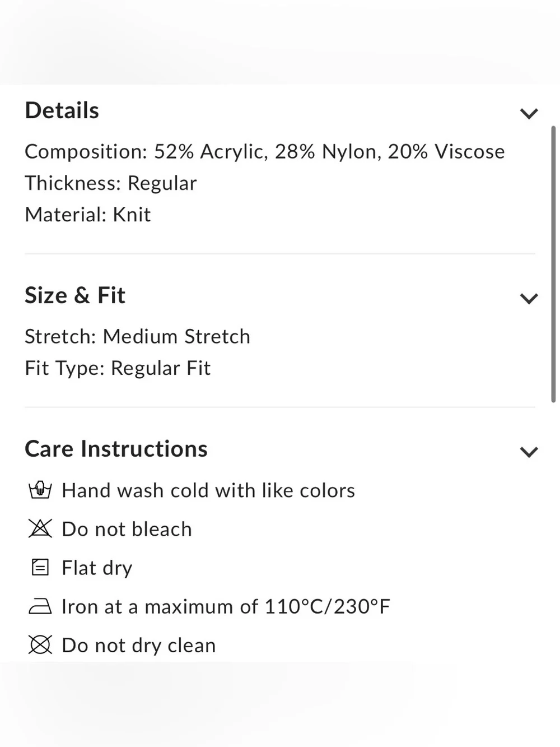
Task: Click the Composition text line
Action: (265, 151)
